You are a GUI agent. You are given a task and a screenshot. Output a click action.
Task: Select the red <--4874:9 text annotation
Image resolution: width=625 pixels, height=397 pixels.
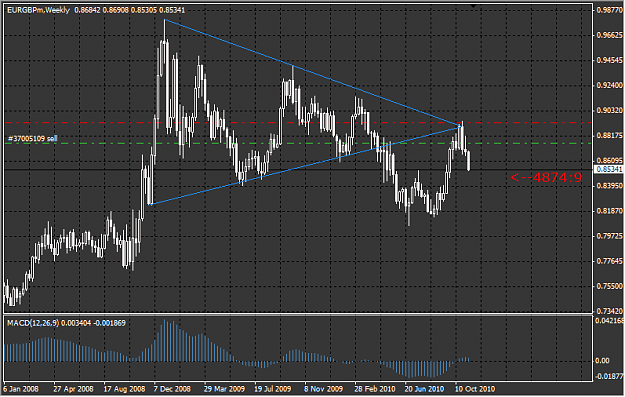[x=546, y=177]
